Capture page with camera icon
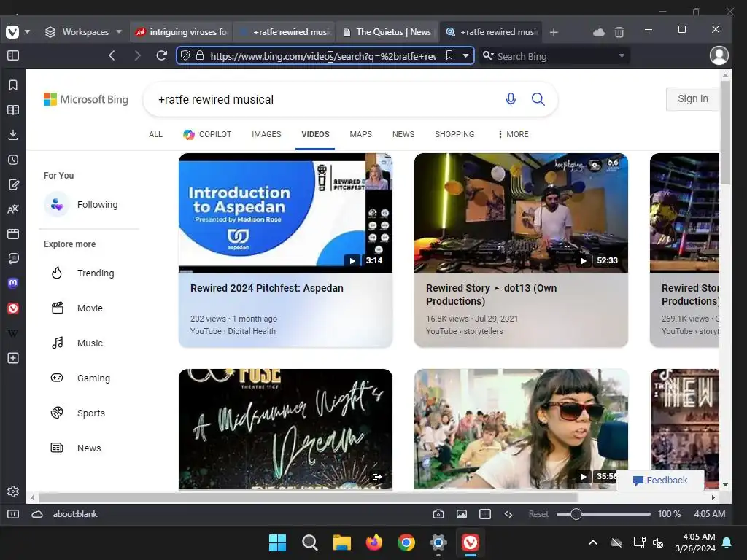This screenshot has width=747, height=560. click(438, 514)
